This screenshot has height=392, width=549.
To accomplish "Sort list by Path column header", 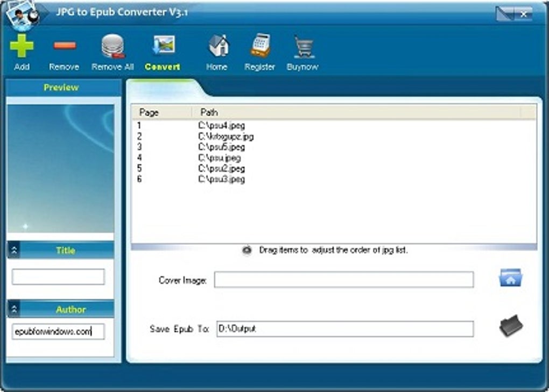I will click(x=209, y=112).
